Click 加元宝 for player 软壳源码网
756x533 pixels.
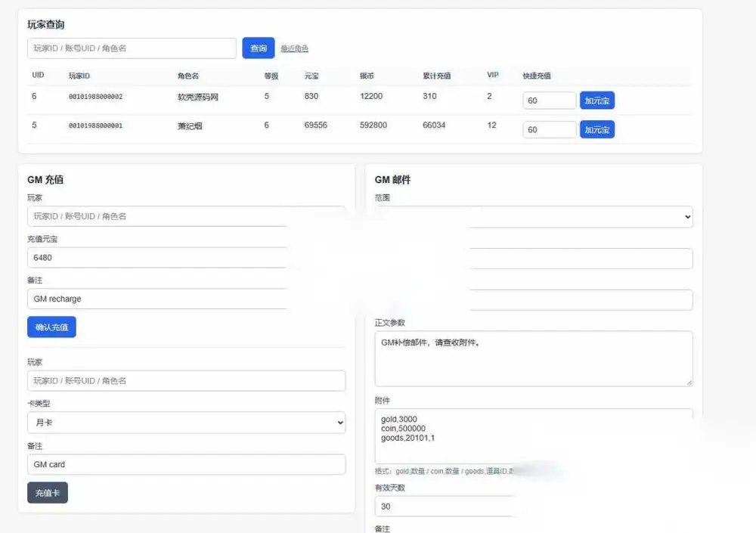coord(597,101)
